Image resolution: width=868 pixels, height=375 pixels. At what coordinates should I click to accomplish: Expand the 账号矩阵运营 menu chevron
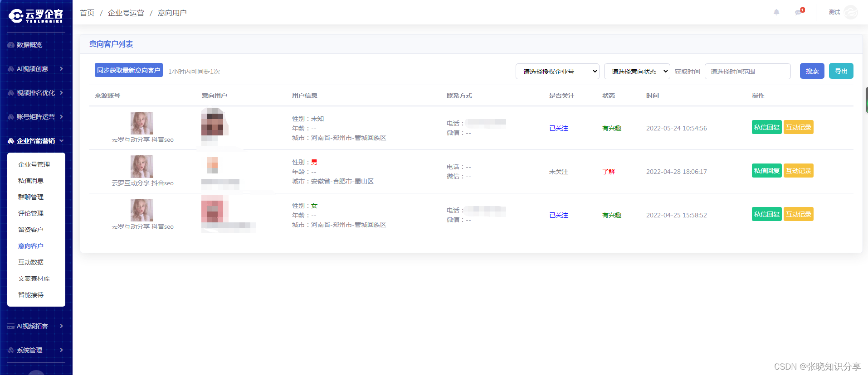point(61,117)
